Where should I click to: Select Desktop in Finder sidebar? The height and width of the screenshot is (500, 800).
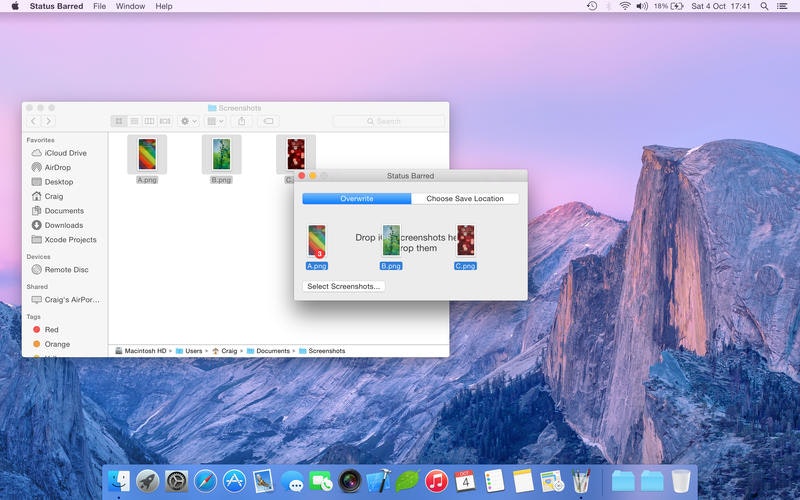click(52, 182)
